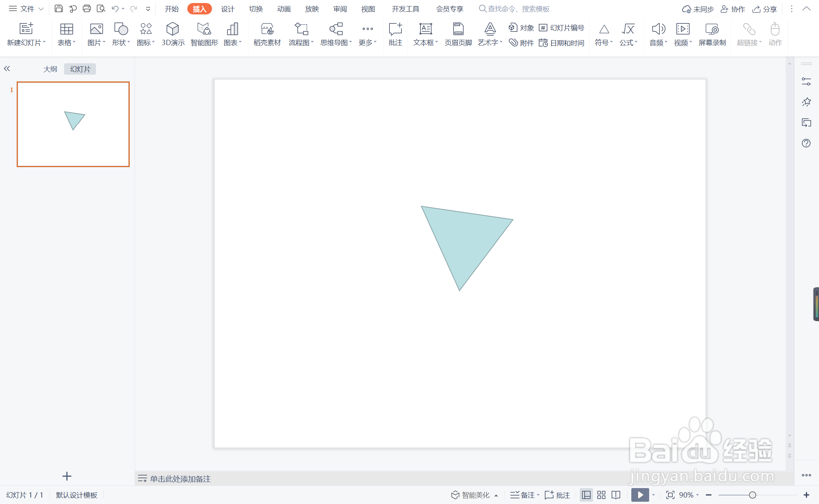The width and height of the screenshot is (819, 504).
Task: Click the print icon in quick toolbar
Action: pos(87,8)
